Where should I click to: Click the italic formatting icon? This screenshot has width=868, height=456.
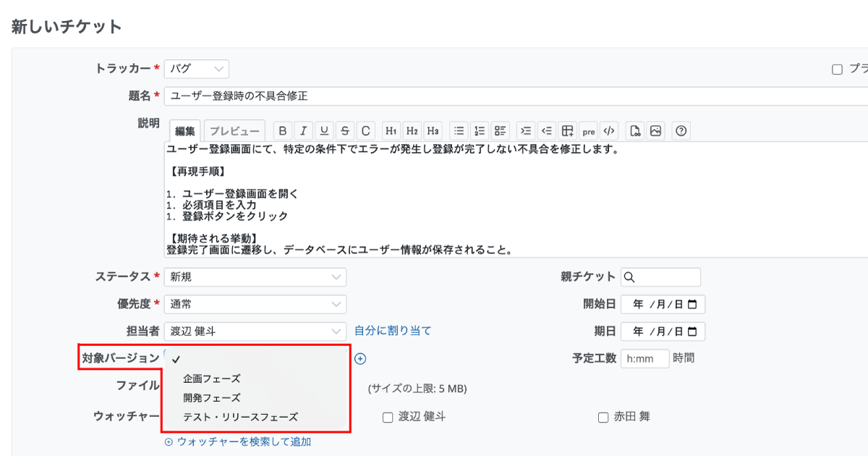303,131
